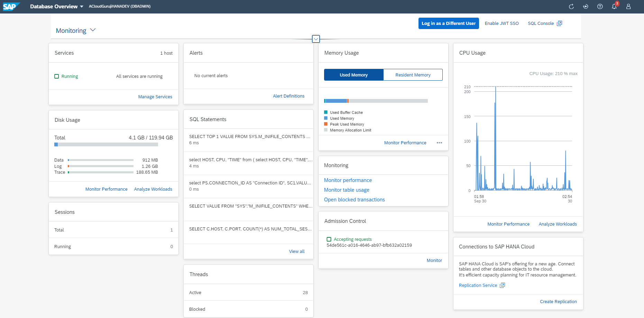The image size is (644, 318).
Task: Click the refresh icon in header
Action: (571, 7)
